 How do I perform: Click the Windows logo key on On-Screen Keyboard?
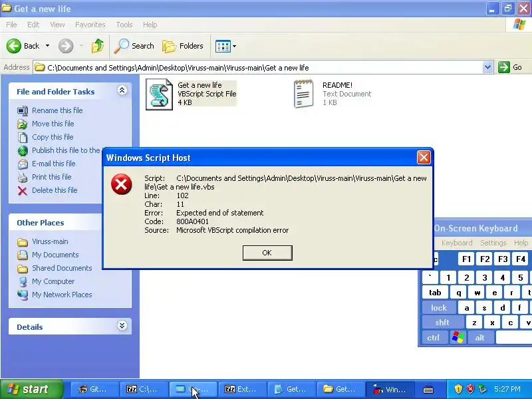point(458,338)
